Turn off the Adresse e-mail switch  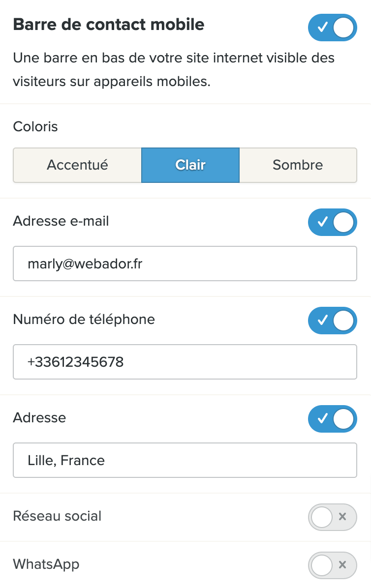coord(332,222)
